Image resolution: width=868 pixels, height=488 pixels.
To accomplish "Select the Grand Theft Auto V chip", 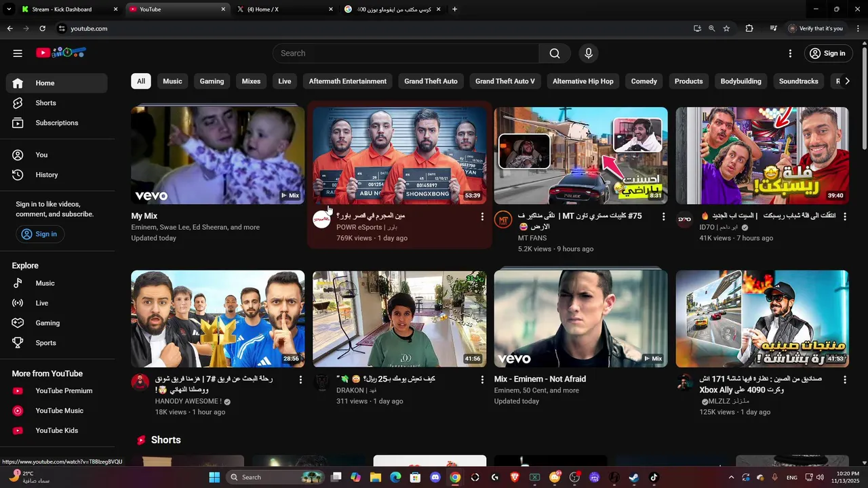I will point(505,81).
